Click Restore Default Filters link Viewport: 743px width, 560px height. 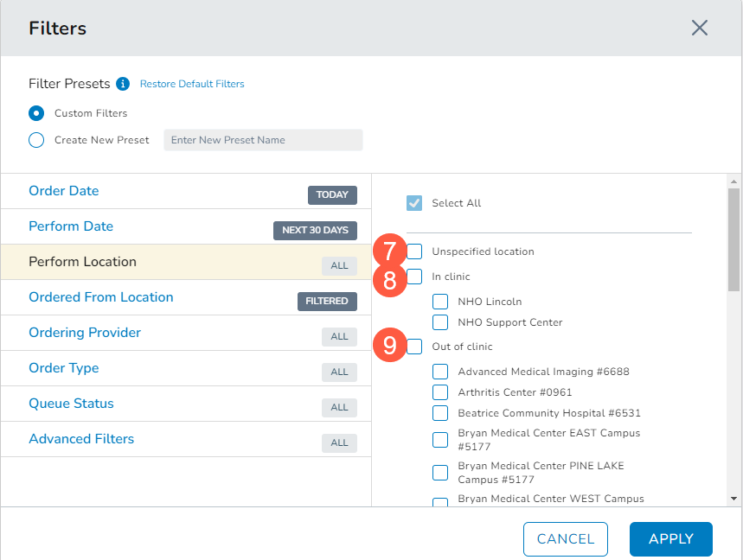tap(192, 84)
